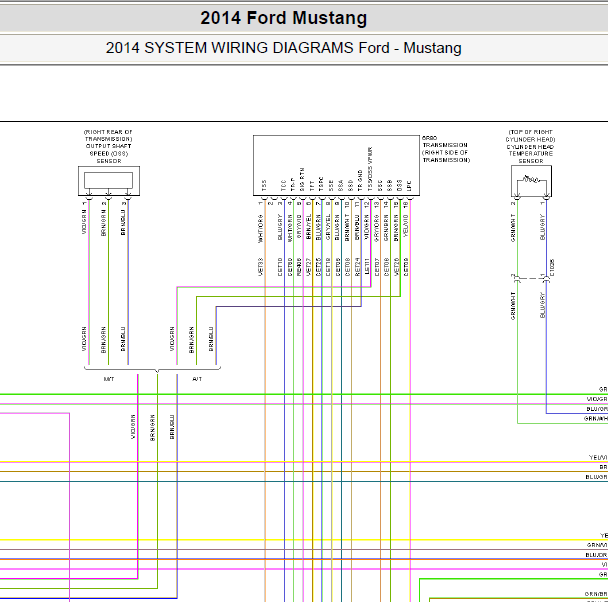Click the "TFT" pin label in transmission box
This screenshot has height=602, width=608.
pyautogui.click(x=312, y=186)
